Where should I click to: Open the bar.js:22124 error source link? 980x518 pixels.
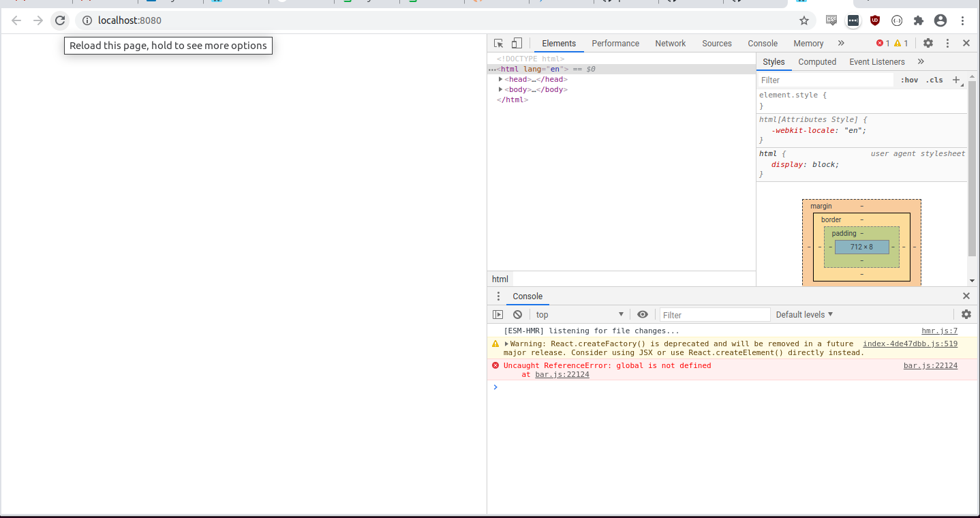click(x=930, y=365)
